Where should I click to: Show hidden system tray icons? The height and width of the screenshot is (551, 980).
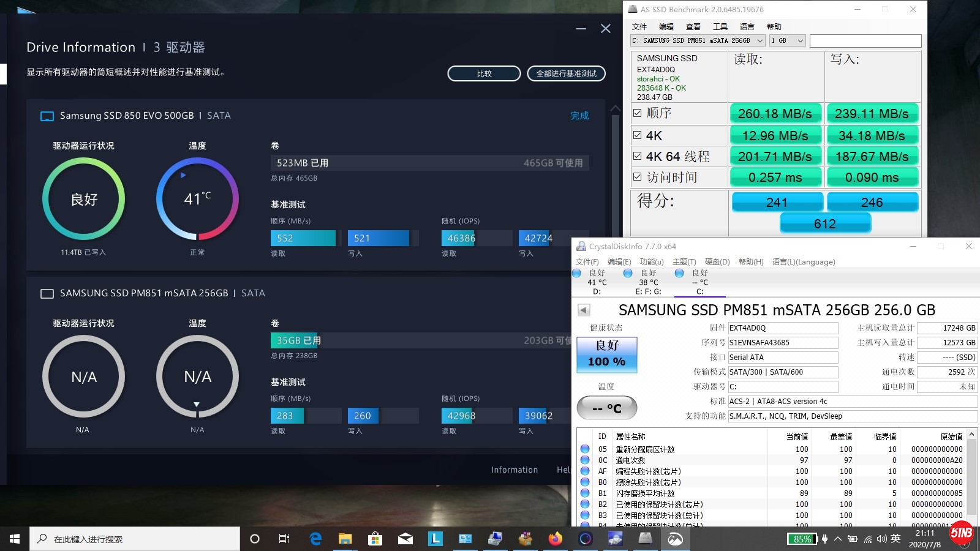click(839, 539)
